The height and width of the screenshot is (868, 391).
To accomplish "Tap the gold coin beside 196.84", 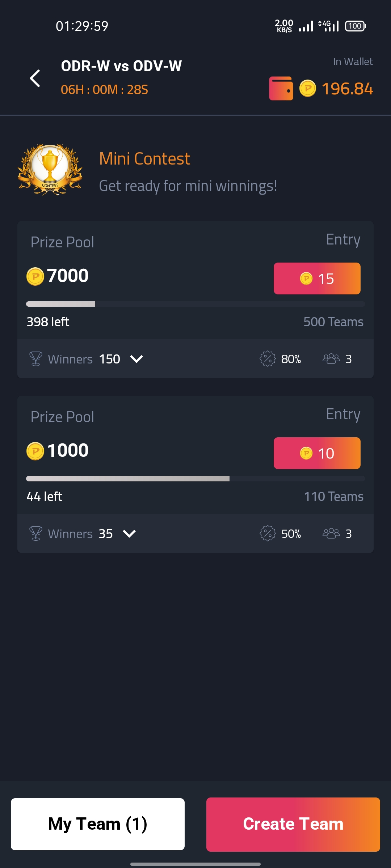I will 308,88.
